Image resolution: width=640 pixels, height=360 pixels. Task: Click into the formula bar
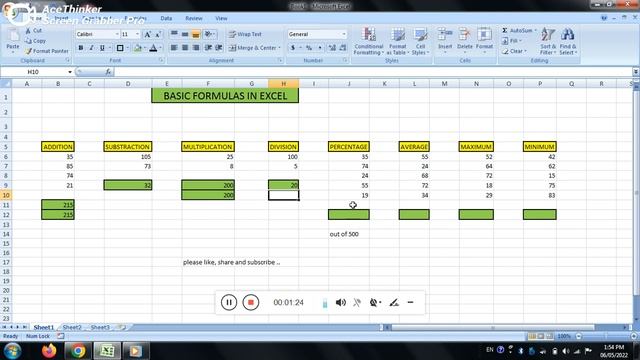coord(373,72)
